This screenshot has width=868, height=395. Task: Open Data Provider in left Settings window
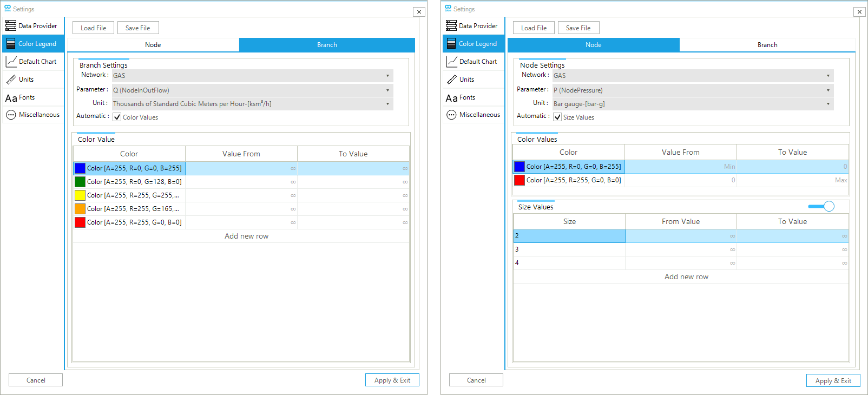[x=32, y=25]
